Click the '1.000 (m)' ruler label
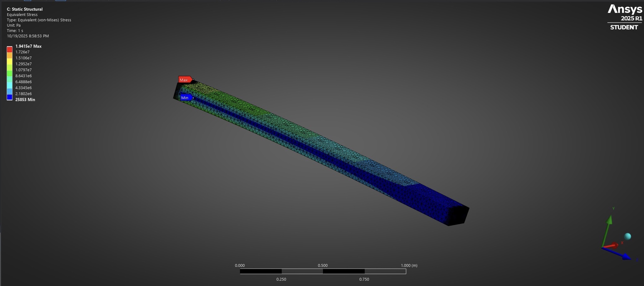Viewport: 644px width, 286px height. (x=409, y=265)
